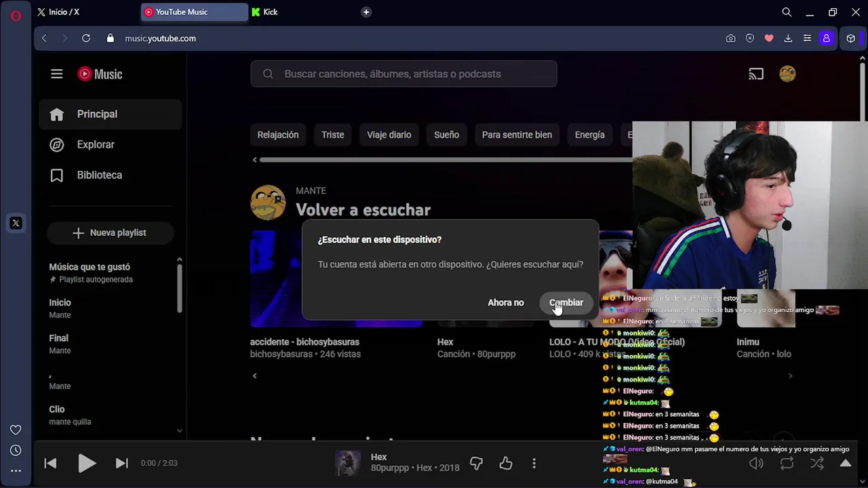Open the Inimu song title
The height and width of the screenshot is (488, 868).
click(x=748, y=342)
